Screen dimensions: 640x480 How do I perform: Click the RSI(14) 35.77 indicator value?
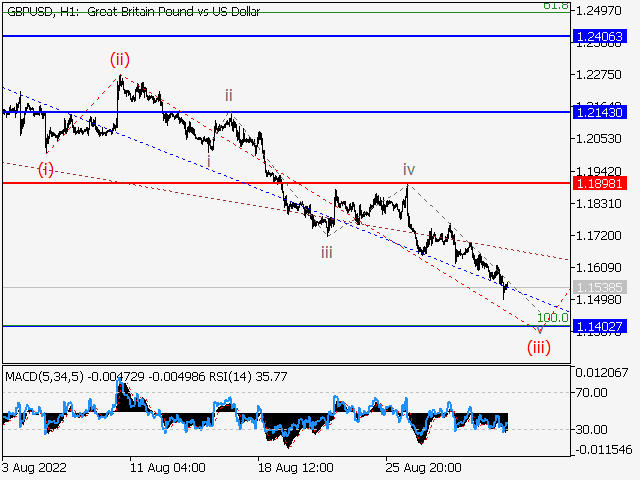click(x=249, y=376)
